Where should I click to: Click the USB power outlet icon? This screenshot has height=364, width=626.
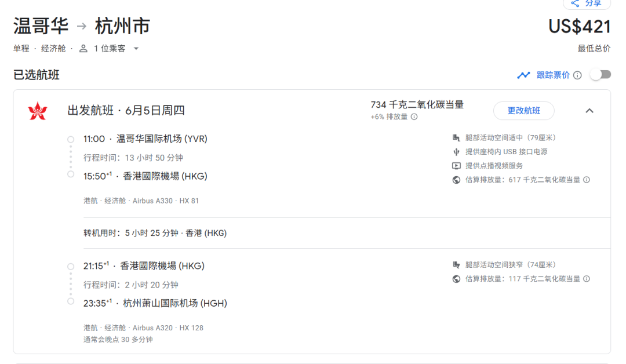(456, 152)
